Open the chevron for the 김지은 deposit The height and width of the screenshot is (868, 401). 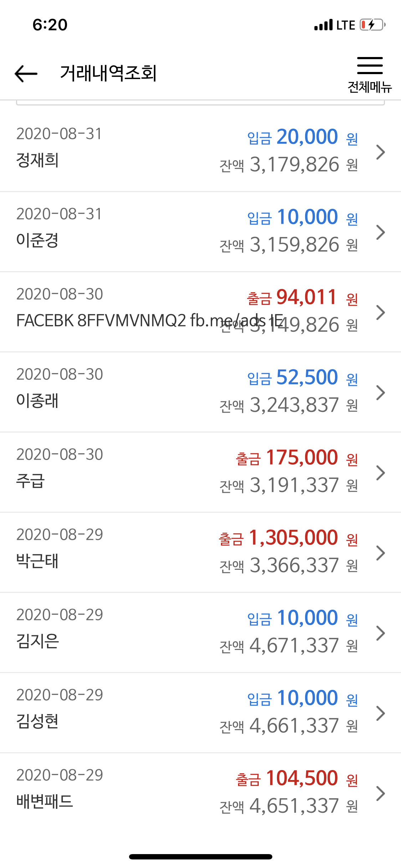coord(380,633)
